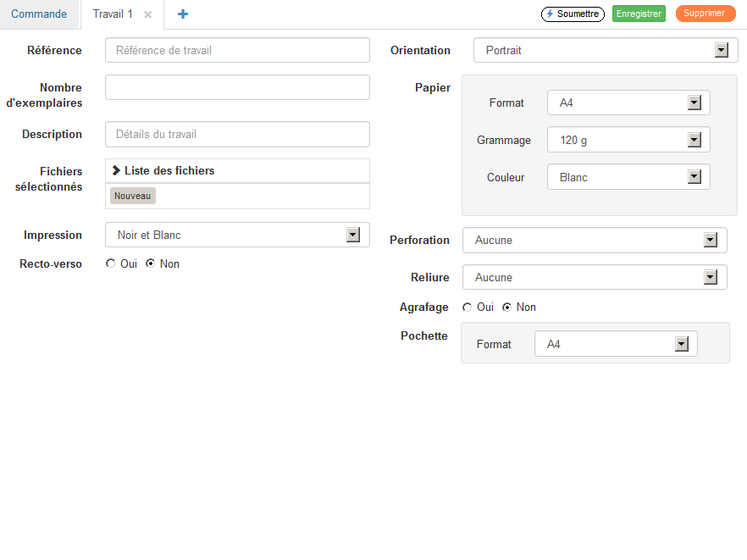
Task: Click the green Enregistrer button
Action: [639, 14]
